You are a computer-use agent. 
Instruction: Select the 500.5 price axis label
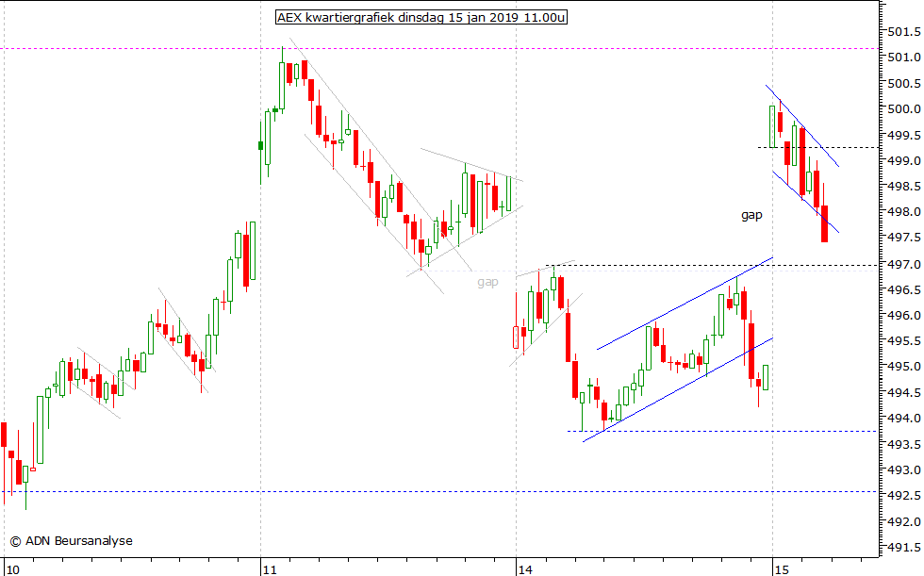tap(904, 83)
